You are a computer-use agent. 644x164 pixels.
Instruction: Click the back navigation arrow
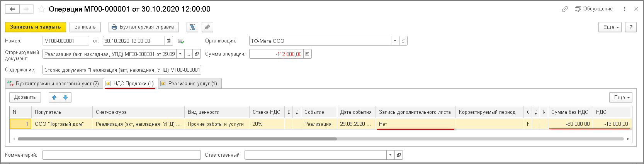tap(12, 9)
